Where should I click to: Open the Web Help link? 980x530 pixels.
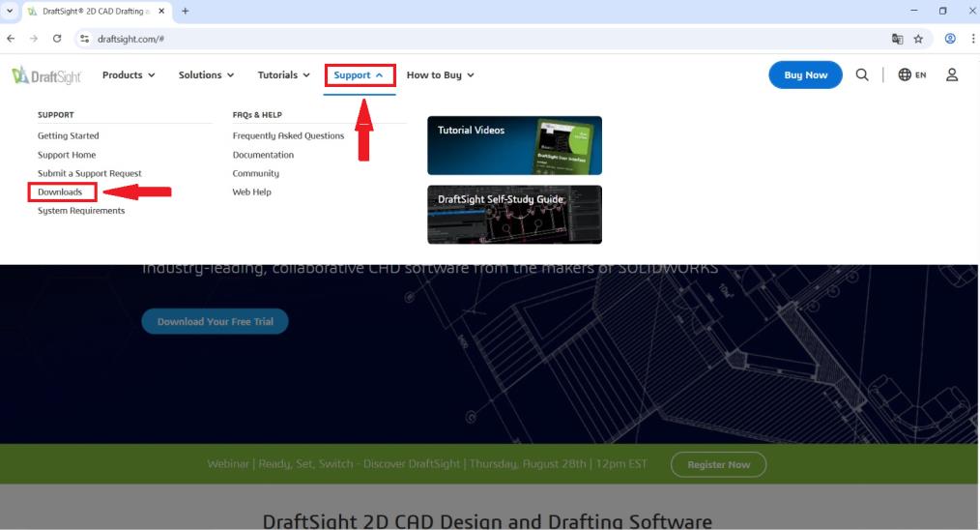tap(252, 192)
